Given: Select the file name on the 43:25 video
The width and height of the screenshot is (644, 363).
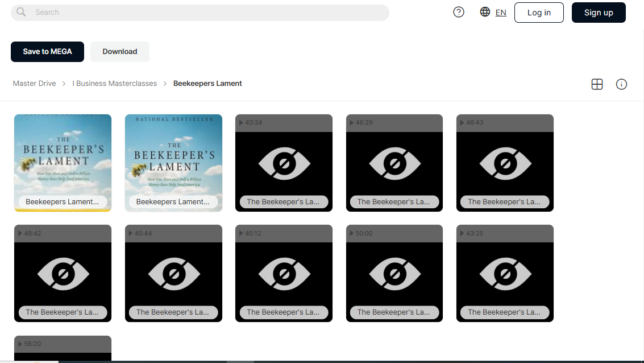Looking at the screenshot, I should [504, 312].
